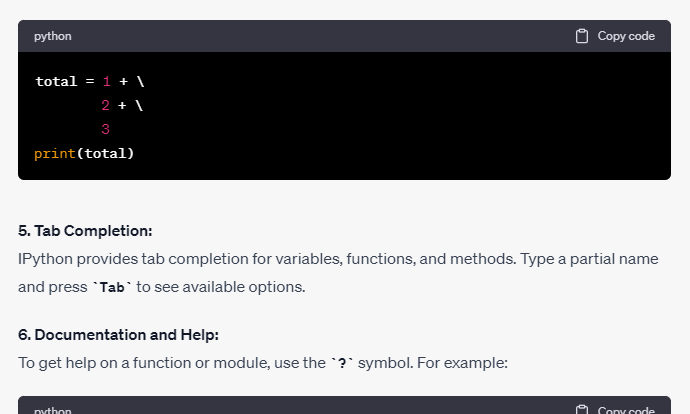The image size is (690, 414).
Task: Click the orange print keyword in code
Action: [55, 154]
